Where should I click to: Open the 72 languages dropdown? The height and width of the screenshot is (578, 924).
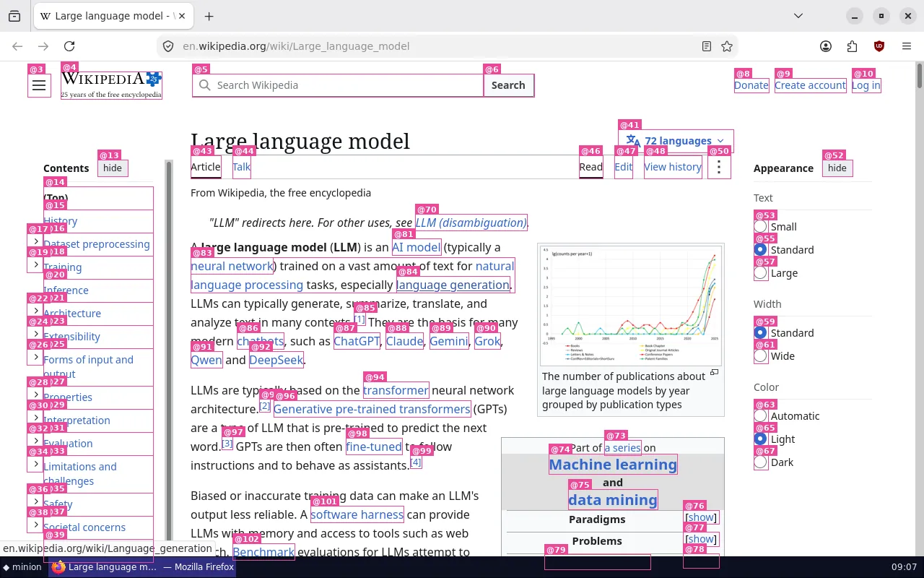click(x=676, y=141)
